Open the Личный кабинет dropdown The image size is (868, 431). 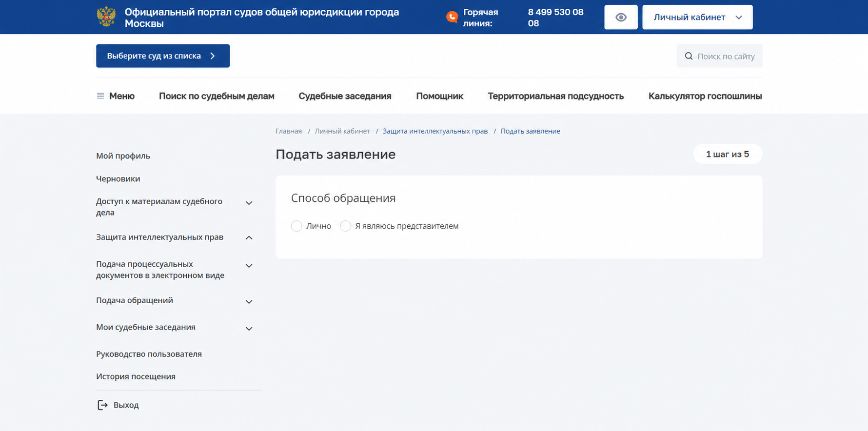click(x=697, y=17)
